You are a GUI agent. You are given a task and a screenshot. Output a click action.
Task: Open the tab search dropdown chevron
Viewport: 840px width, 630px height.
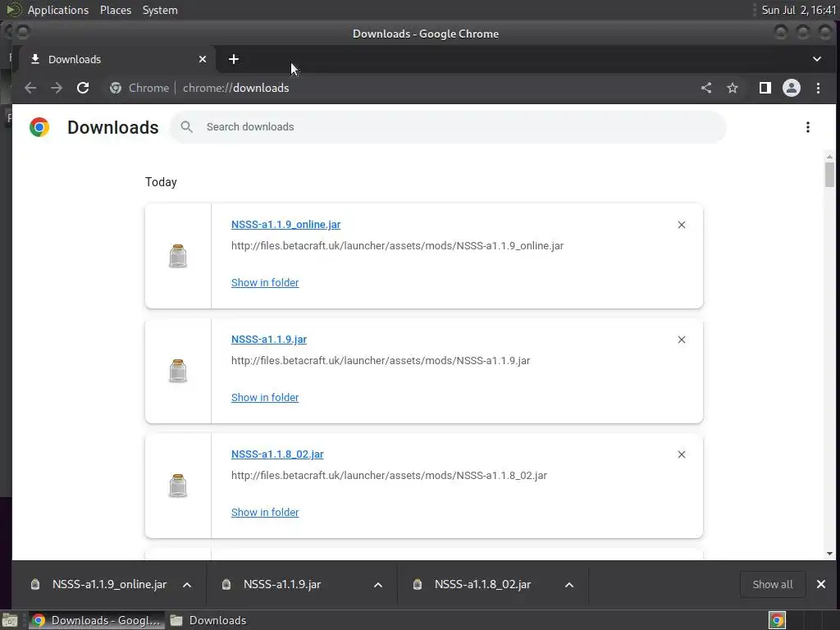coord(817,59)
